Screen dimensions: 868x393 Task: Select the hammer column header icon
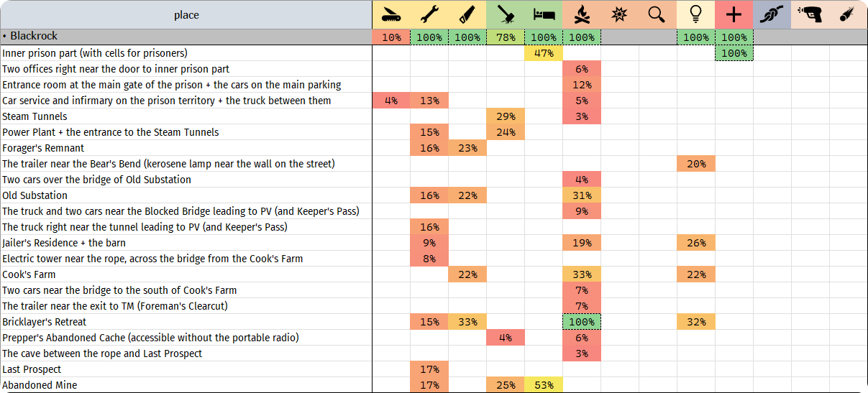(506, 14)
